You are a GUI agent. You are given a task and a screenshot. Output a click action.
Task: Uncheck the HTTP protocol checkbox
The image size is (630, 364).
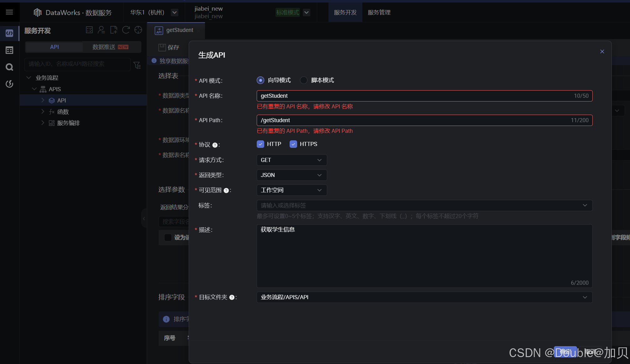tap(260, 144)
